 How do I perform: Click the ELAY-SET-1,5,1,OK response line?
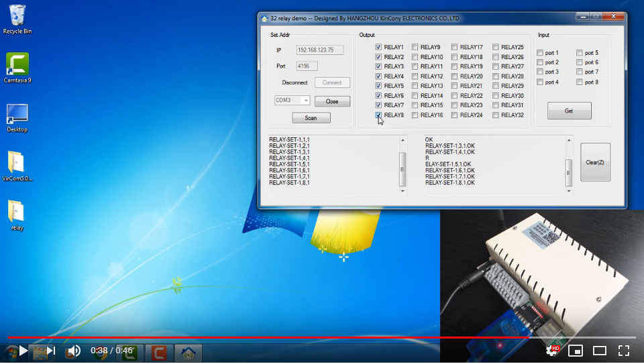(448, 164)
